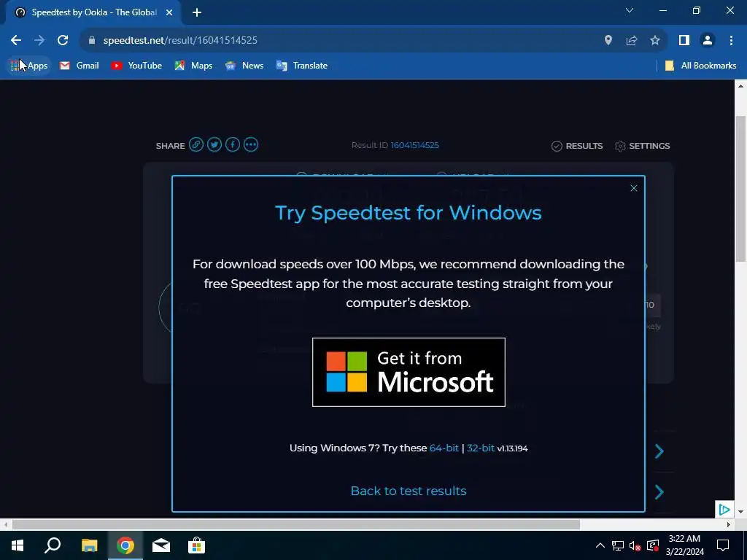Screen dimensions: 747x560
Task: Reload the Speedtest page
Action: 63,40
